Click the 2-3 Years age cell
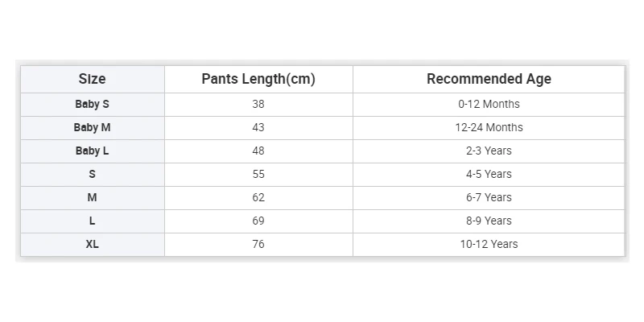Screen dimensions: 644x322 (x=489, y=151)
